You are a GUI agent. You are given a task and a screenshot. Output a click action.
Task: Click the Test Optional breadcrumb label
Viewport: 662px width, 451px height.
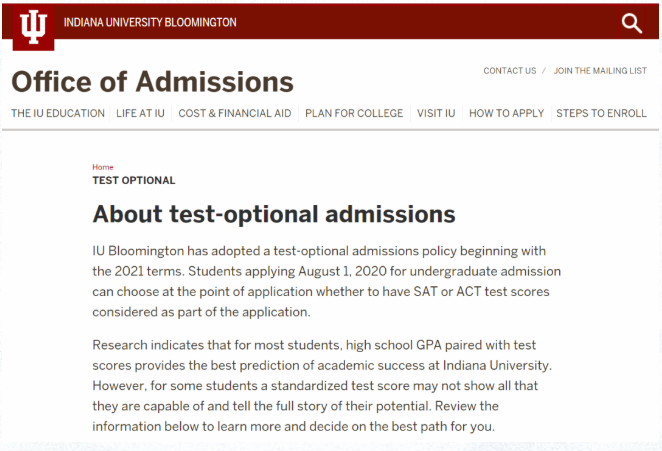tap(133, 181)
